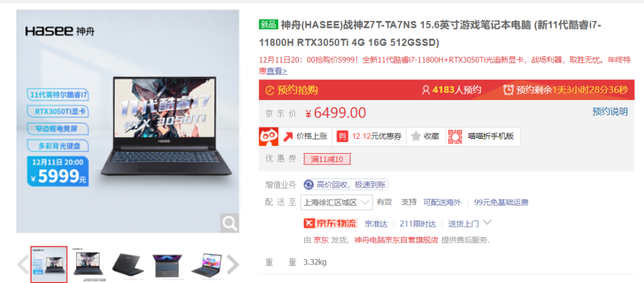Click the high-price recycle service icon
Viewport: 644px width, 283px height.
pos(309,185)
